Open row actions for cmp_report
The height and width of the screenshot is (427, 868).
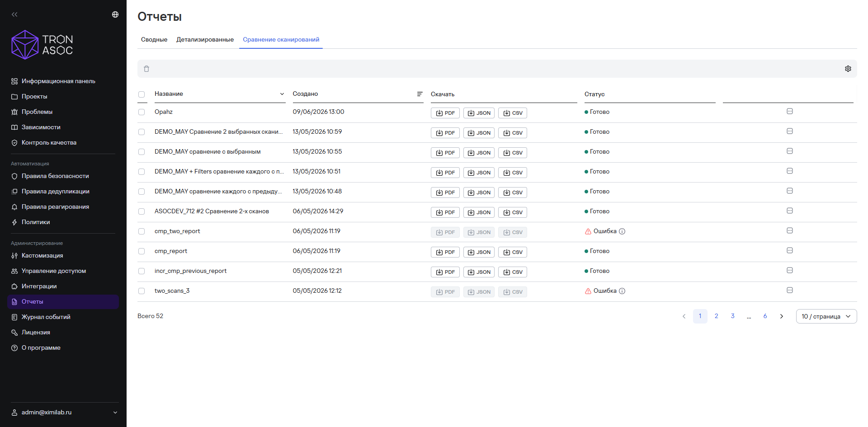point(790,250)
